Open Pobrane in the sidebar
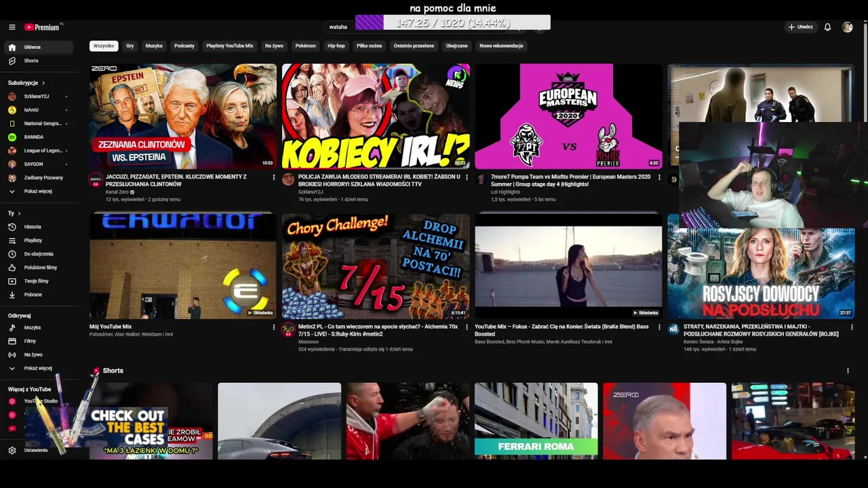Viewport: 868px width, 488px height. [x=39, y=295]
